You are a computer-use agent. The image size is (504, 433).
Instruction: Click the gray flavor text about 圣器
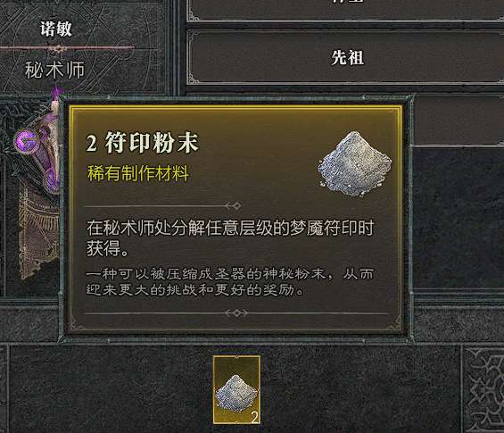coord(230,282)
